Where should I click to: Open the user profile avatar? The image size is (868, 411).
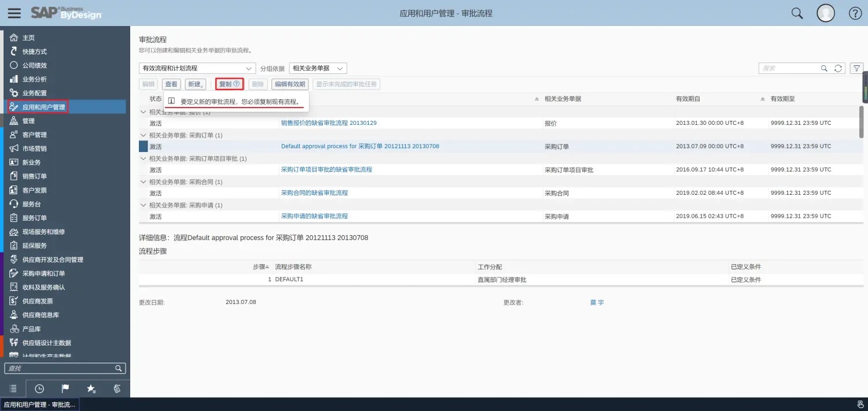826,13
